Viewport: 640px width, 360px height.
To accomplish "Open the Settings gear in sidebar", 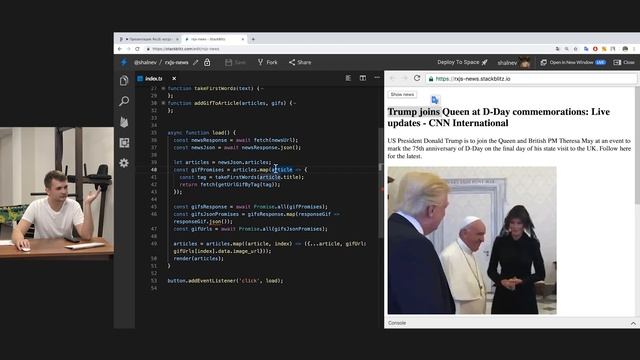I will coord(124,163).
